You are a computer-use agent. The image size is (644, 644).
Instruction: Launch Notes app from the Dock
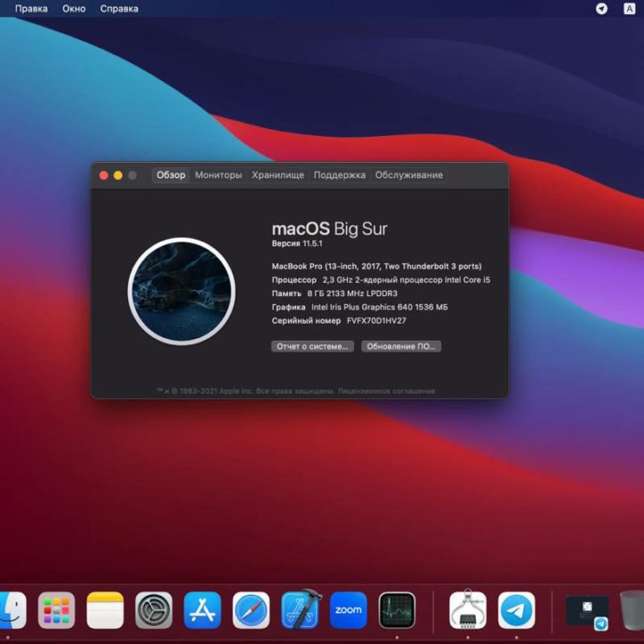(x=106, y=610)
